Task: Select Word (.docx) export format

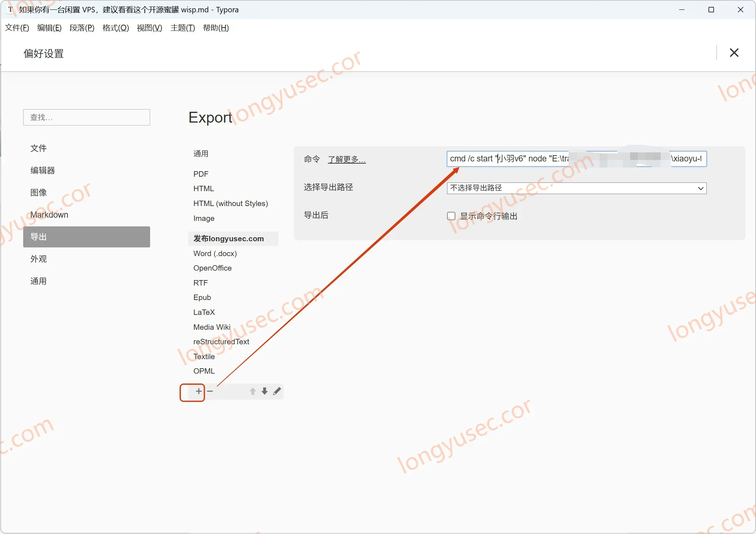Action: [x=215, y=254]
